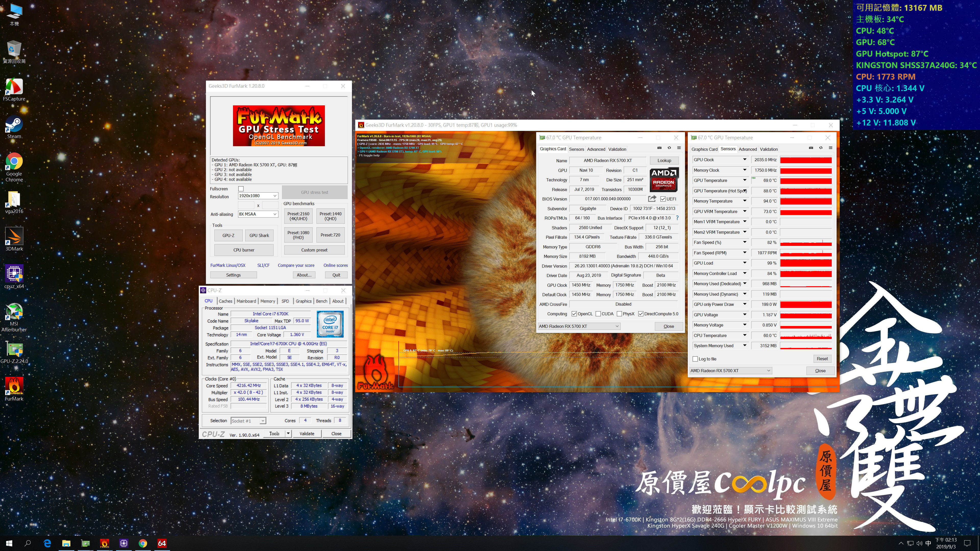Click the Bus Interface question mark
This screenshot has width=980, height=551.
pyautogui.click(x=677, y=218)
